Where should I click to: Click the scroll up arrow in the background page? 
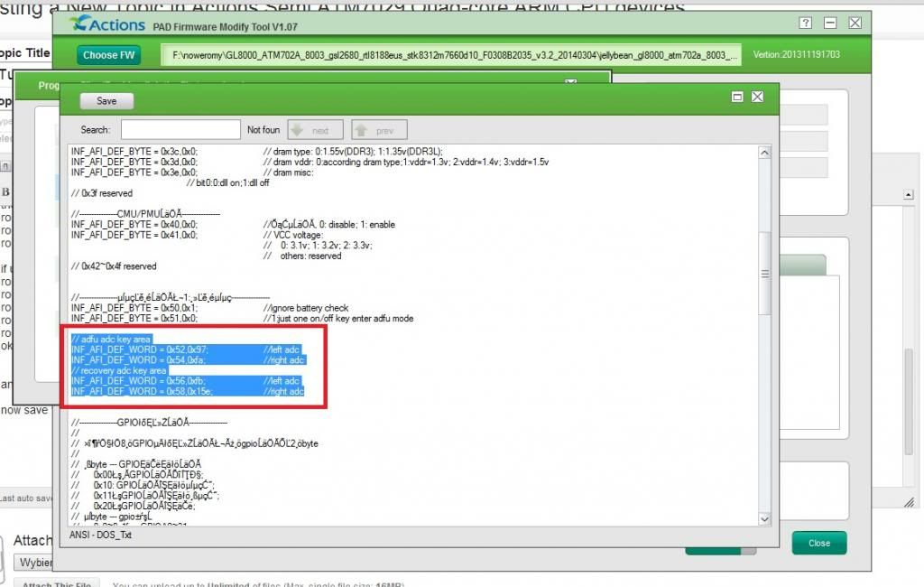[x=908, y=195]
